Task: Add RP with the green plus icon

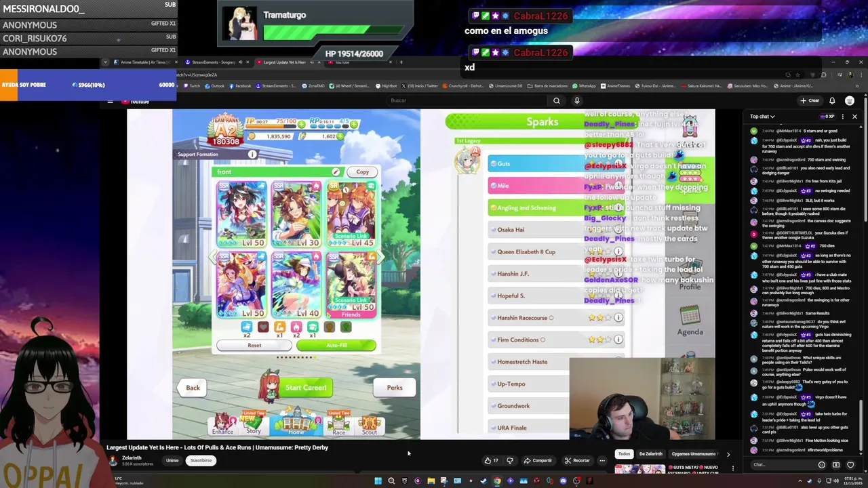Action: click(354, 123)
